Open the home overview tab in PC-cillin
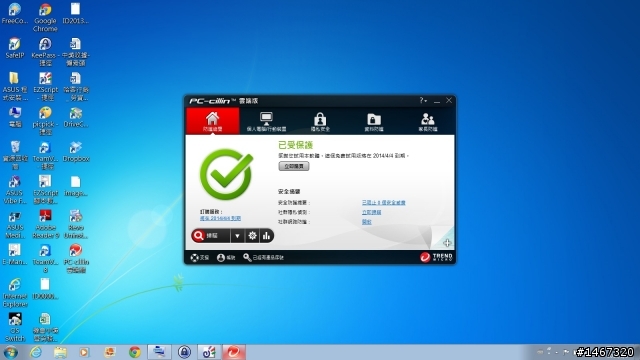The width and height of the screenshot is (640, 360). pos(213,121)
